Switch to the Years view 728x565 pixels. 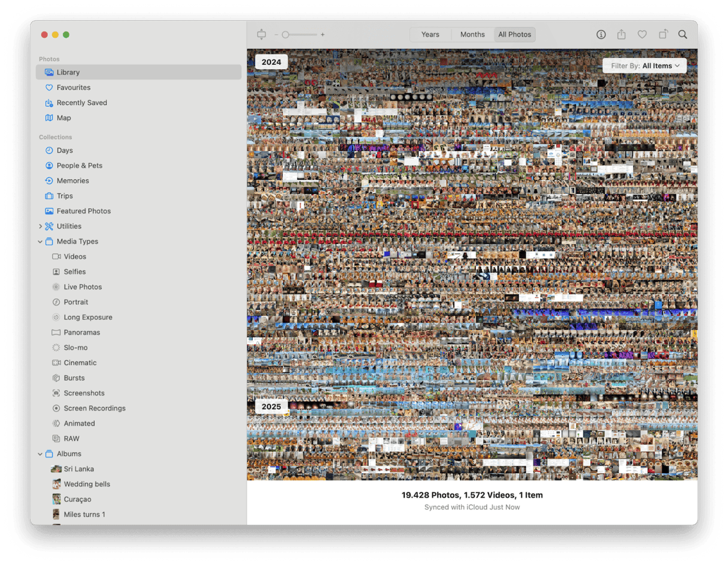point(430,35)
